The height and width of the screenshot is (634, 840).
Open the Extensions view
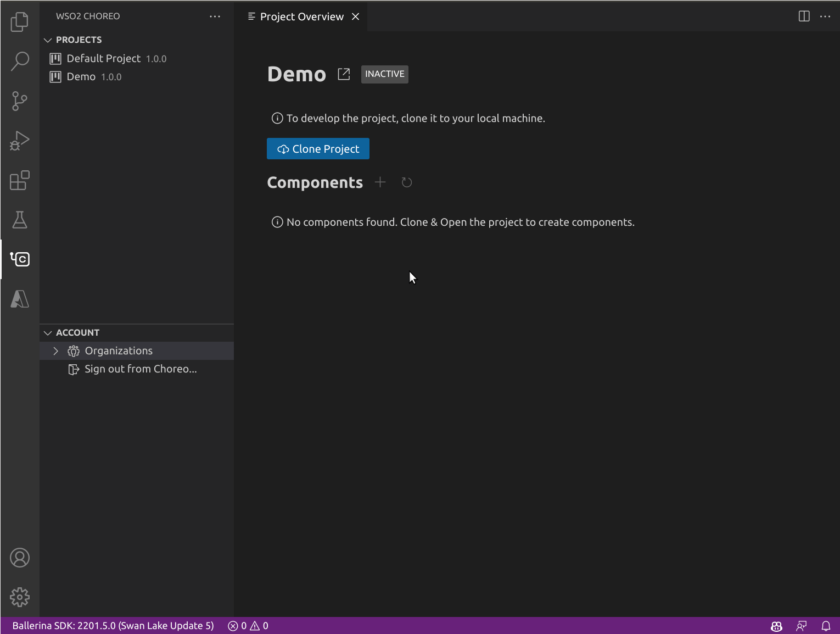tap(20, 180)
